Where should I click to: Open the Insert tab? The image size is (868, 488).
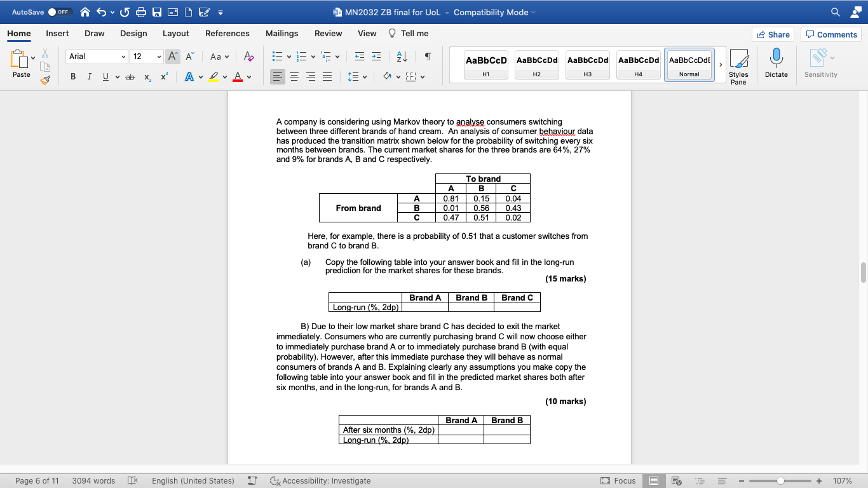57,33
